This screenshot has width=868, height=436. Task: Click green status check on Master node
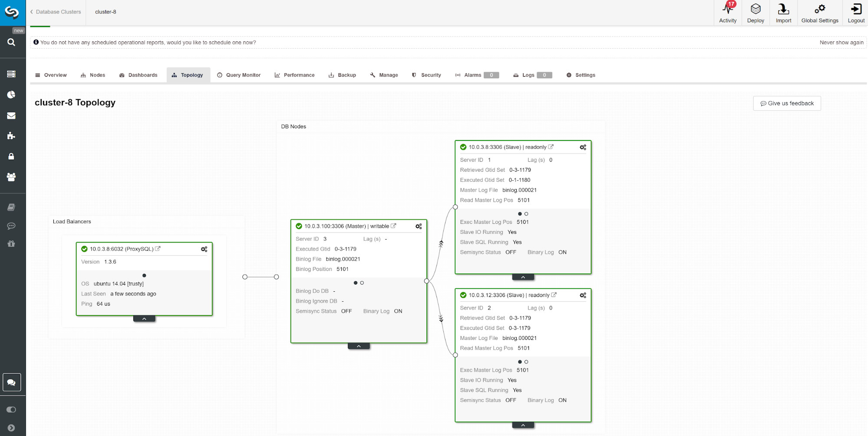[x=299, y=226]
